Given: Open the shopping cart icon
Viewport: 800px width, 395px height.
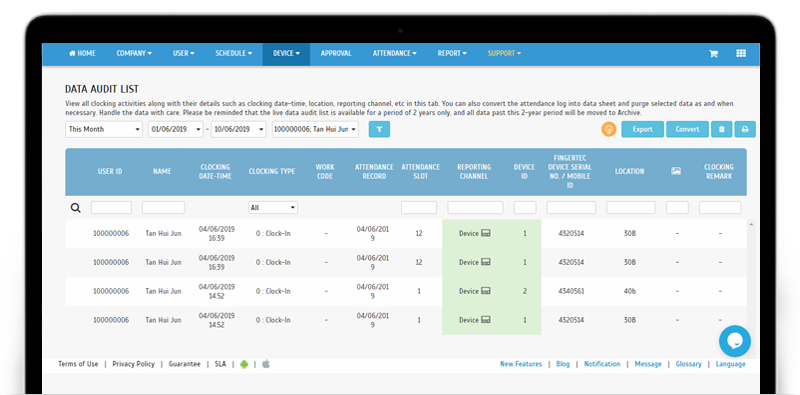Looking at the screenshot, I should [x=713, y=54].
